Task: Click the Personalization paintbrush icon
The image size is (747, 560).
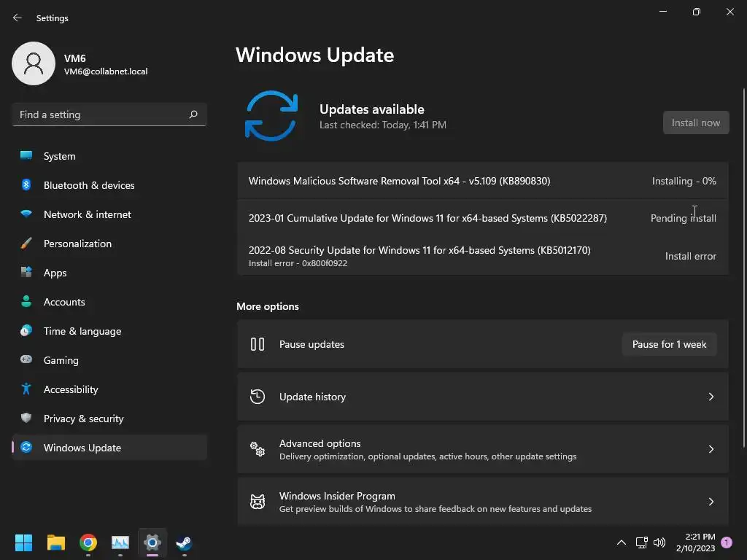Action: click(x=26, y=244)
